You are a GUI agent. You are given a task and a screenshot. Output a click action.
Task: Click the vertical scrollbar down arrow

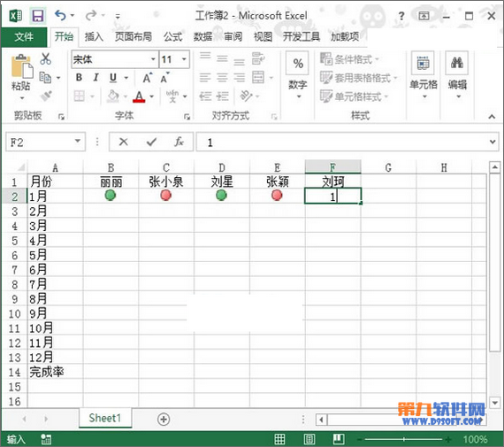click(x=494, y=402)
